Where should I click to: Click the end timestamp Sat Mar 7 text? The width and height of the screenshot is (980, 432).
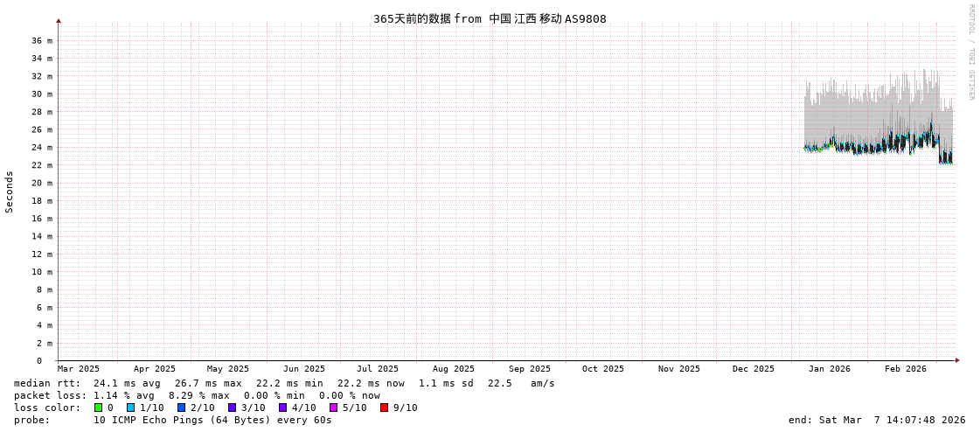(876, 420)
